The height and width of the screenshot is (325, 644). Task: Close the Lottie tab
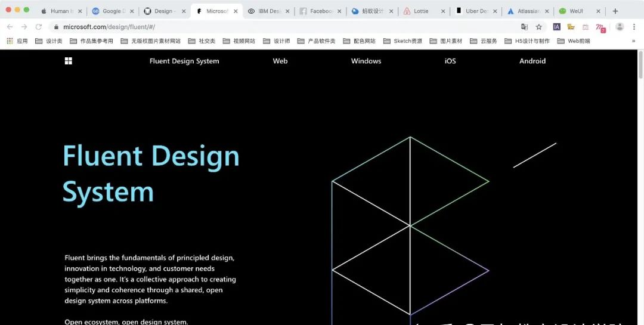coord(442,11)
